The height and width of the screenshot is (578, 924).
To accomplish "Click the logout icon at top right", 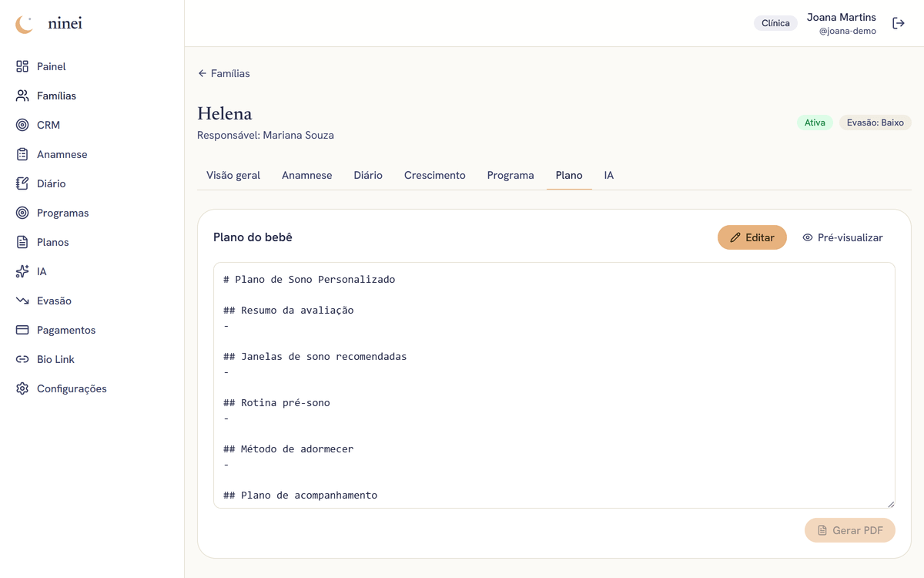I will (899, 23).
